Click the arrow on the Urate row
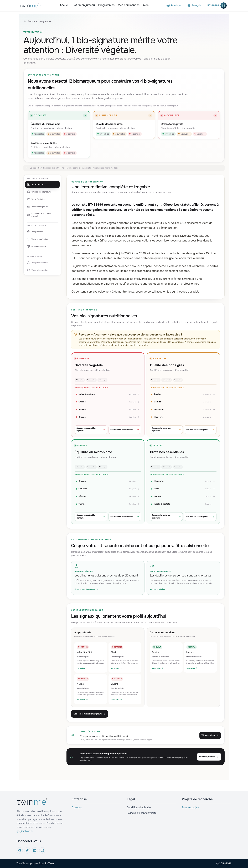 click(214, 489)
